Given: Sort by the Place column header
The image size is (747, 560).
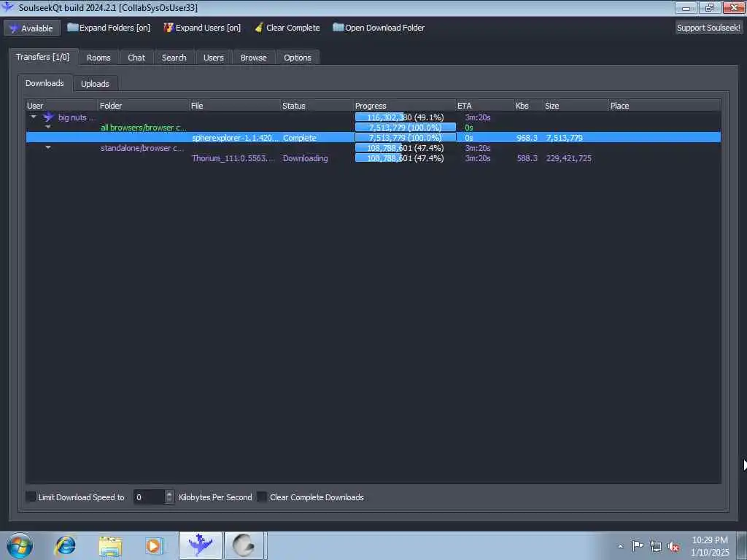Looking at the screenshot, I should [665, 106].
